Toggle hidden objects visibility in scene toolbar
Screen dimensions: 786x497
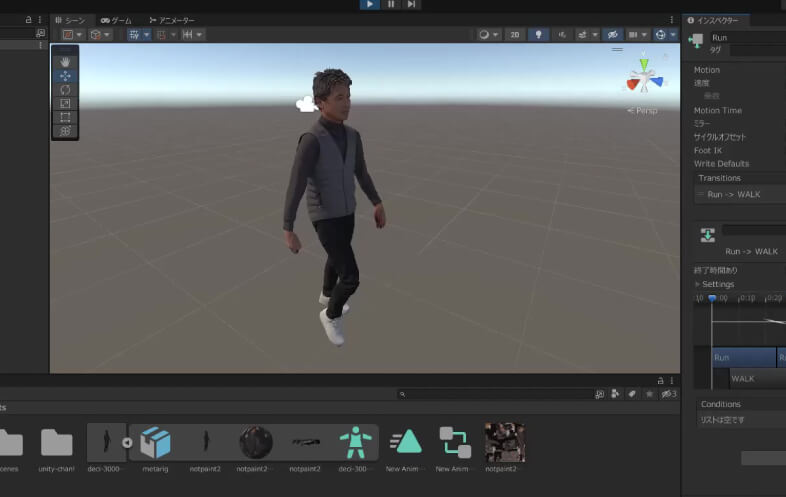611,34
